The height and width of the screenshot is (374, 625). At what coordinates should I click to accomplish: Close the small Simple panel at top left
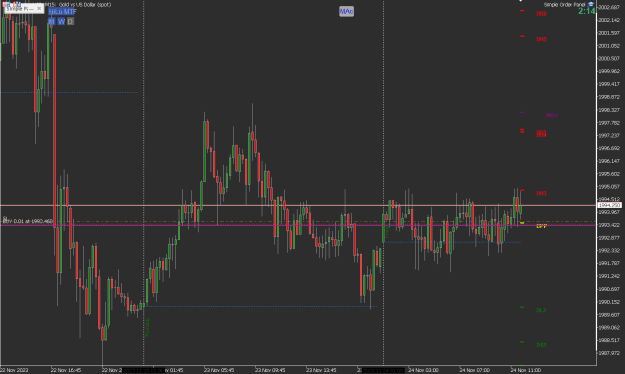pyautogui.click(x=39, y=8)
